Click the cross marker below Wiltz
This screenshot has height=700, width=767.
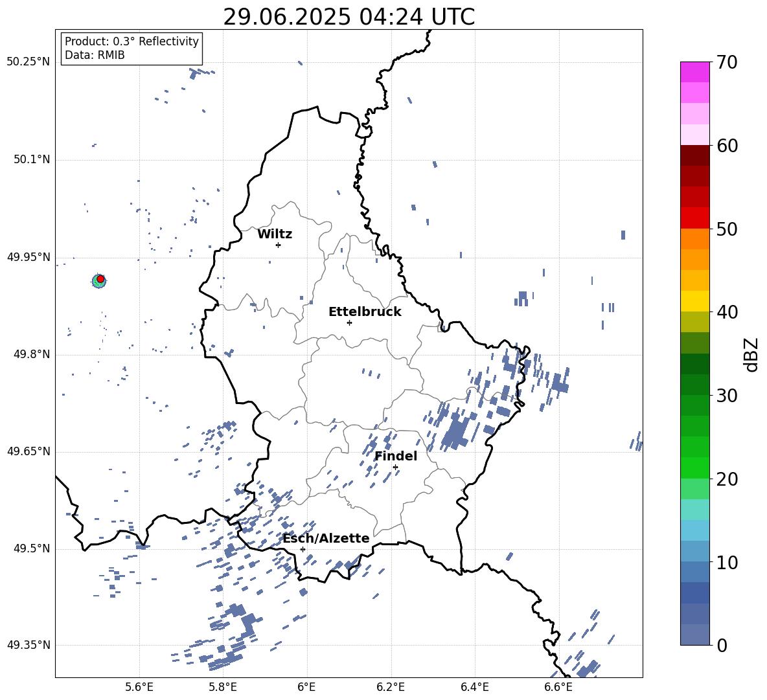pyautogui.click(x=278, y=245)
